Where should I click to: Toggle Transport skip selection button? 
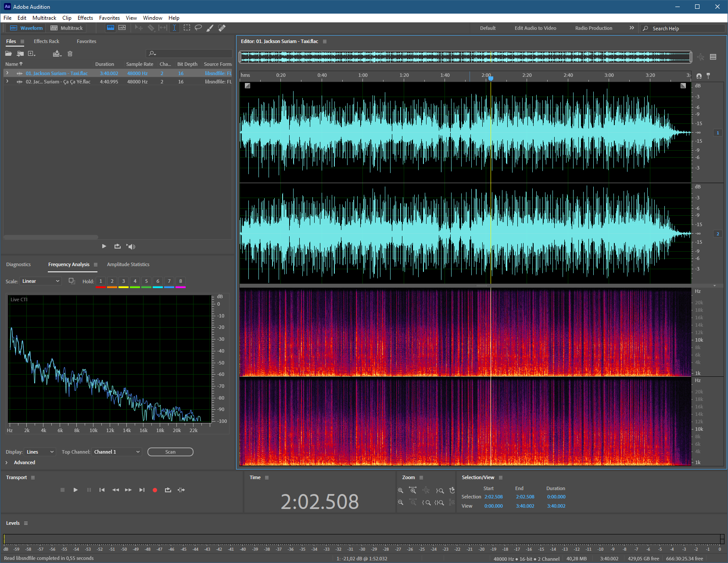click(181, 490)
